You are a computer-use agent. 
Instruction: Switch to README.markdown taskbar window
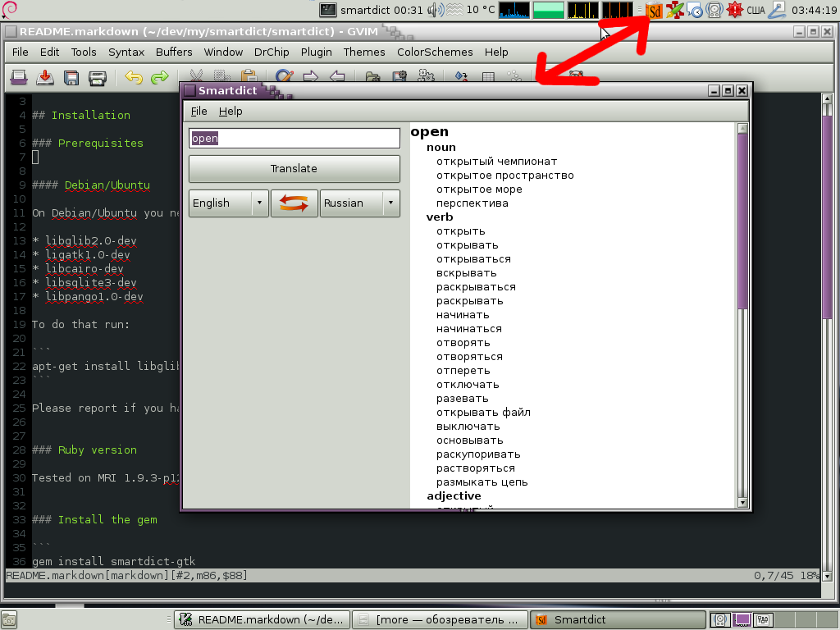pos(263,620)
